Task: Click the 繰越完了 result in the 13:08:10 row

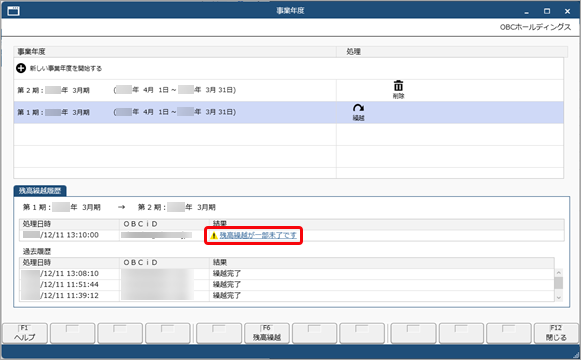Action: pos(227,274)
